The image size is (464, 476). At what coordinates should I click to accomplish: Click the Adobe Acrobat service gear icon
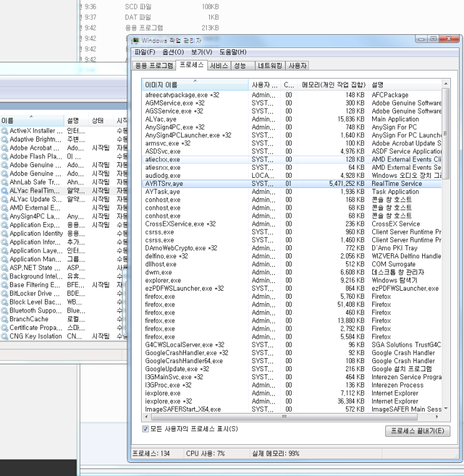point(4,148)
